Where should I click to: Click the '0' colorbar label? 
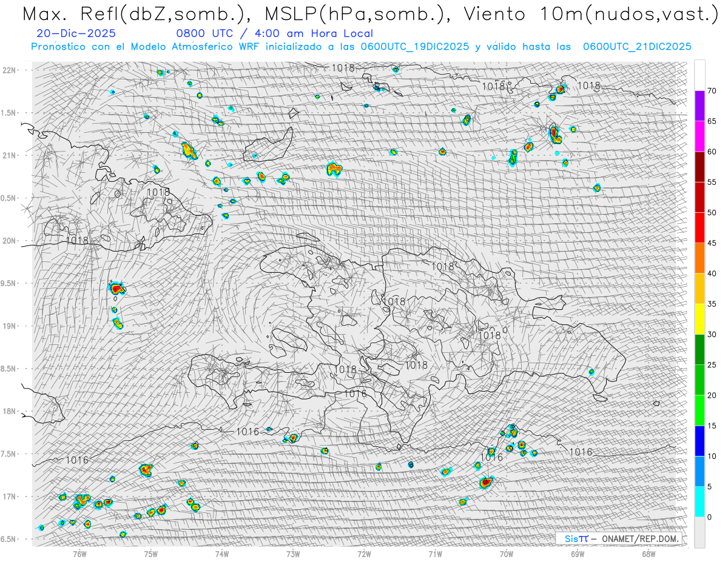709,517
